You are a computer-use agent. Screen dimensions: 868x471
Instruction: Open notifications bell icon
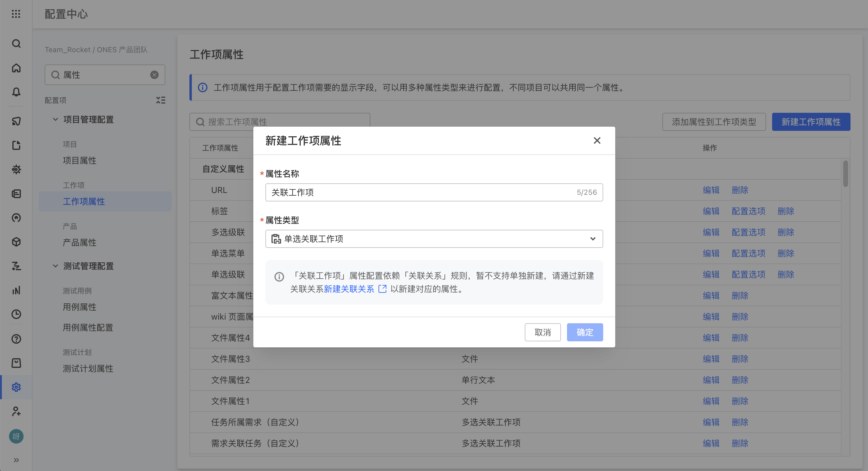click(16, 92)
